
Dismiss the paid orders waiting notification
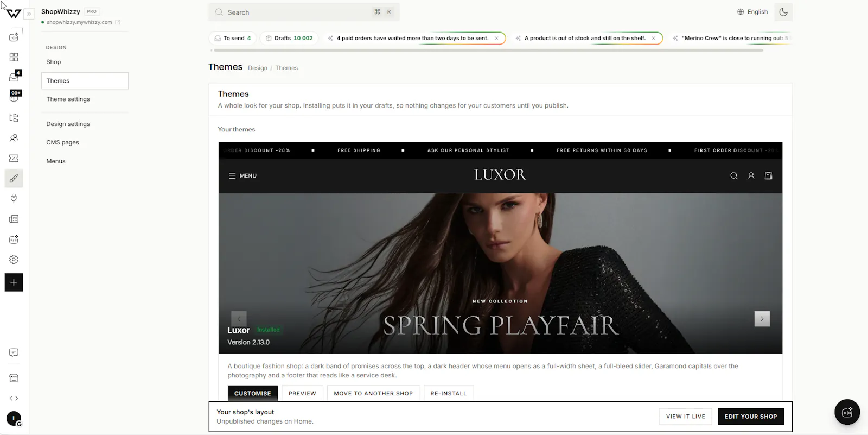click(496, 38)
